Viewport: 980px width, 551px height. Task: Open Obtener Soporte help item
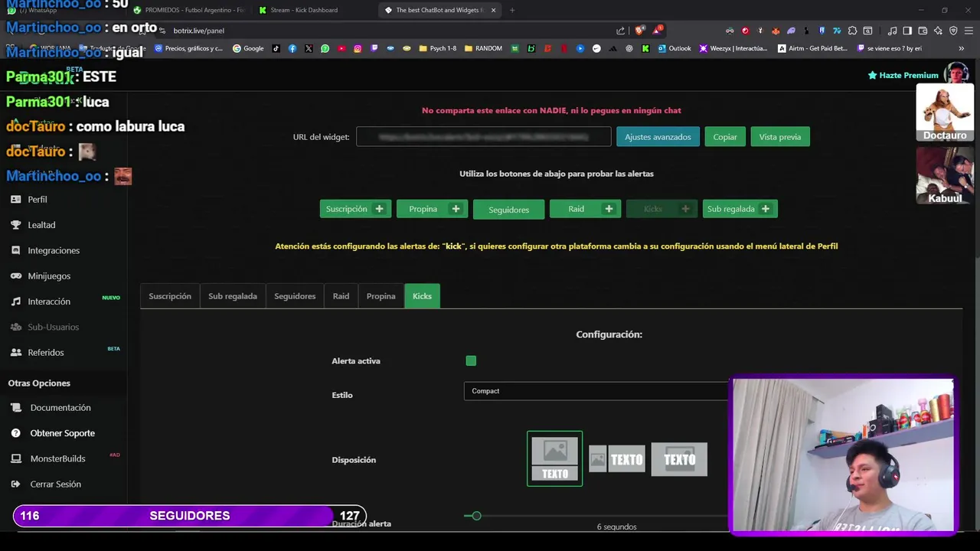click(53, 433)
